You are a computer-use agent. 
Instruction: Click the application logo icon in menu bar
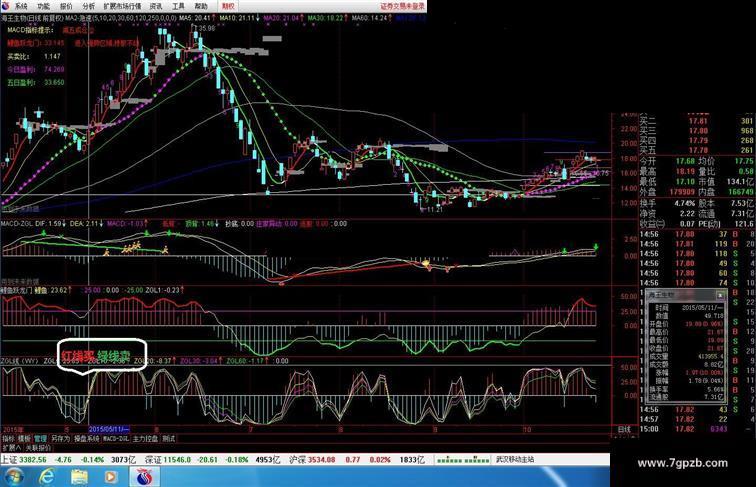point(5,6)
